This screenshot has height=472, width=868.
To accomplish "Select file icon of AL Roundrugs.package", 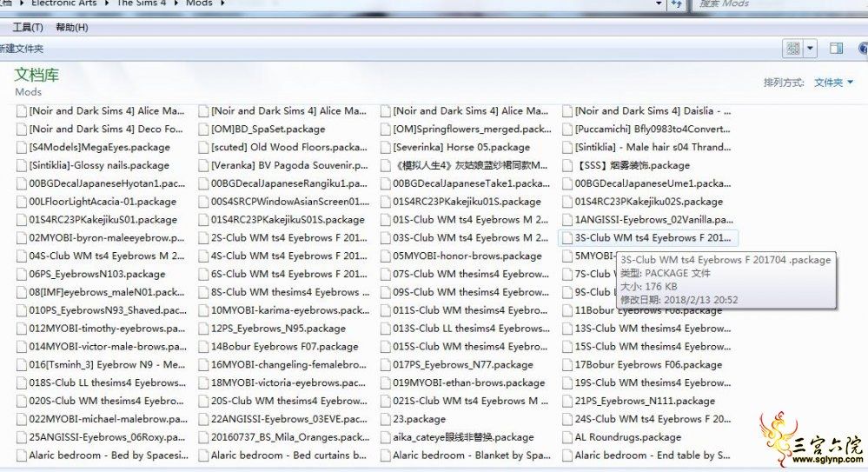I will [567, 437].
